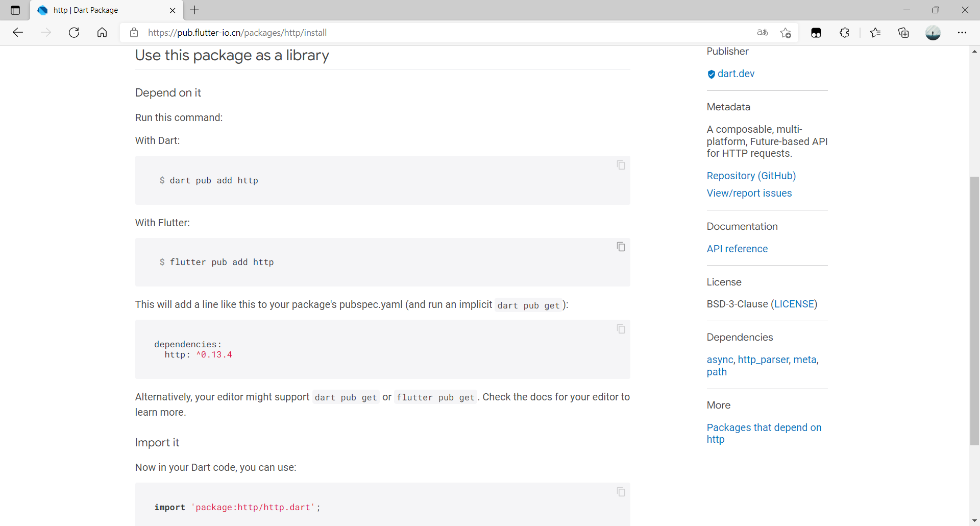
Task: Open browser Settings and more menu
Action: (x=962, y=33)
